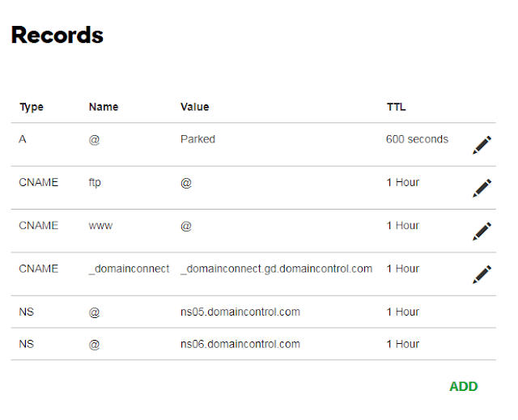Select the ns05.domaincontrol.com value
Screen dimensions: 518x420
(240, 312)
